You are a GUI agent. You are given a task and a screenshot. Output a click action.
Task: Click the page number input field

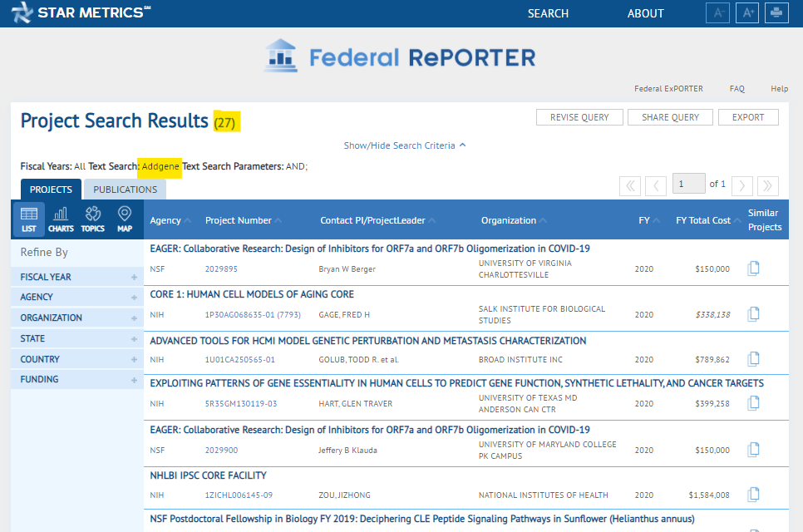[x=688, y=184]
